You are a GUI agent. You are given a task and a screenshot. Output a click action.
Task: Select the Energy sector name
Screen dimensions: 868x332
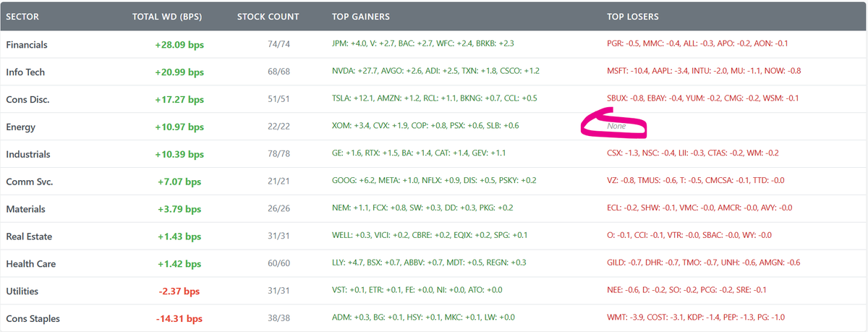[21, 127]
